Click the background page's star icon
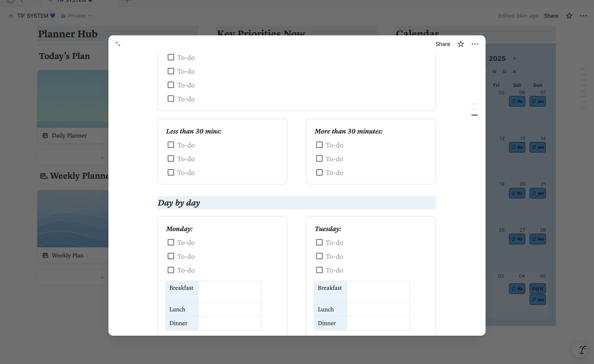This screenshot has height=364, width=594. [569, 16]
